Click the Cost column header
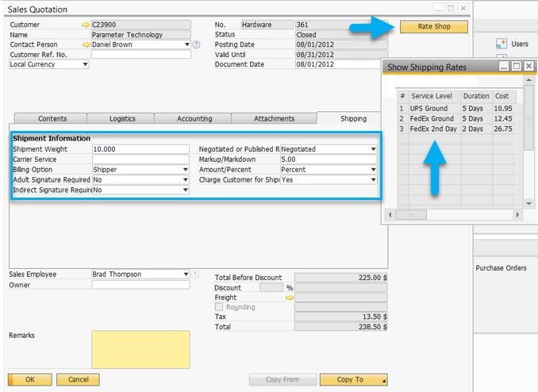The image size is (538, 392). click(505, 96)
